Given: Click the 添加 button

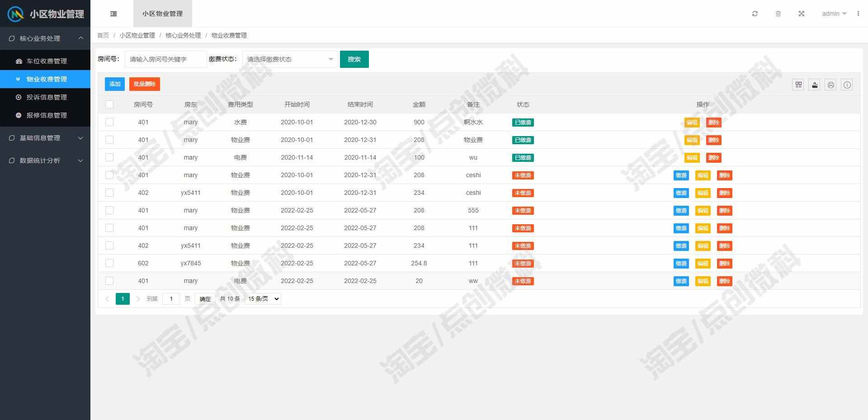Looking at the screenshot, I should (115, 84).
